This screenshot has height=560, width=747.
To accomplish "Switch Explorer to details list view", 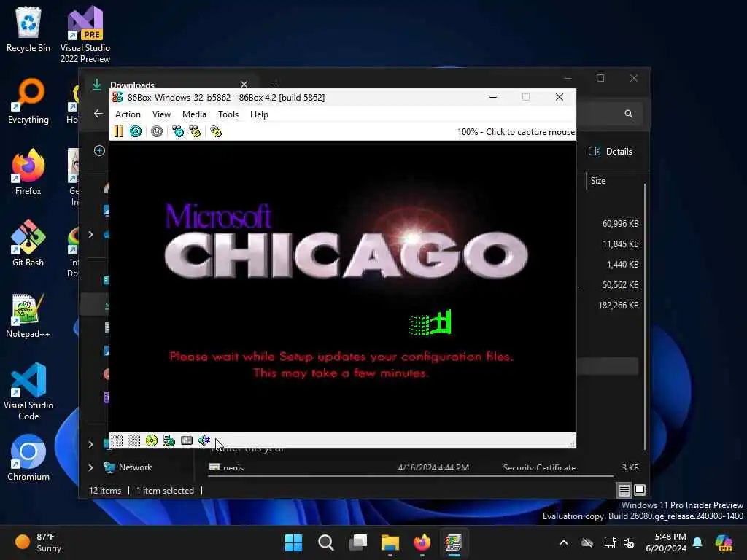I will tap(624, 489).
